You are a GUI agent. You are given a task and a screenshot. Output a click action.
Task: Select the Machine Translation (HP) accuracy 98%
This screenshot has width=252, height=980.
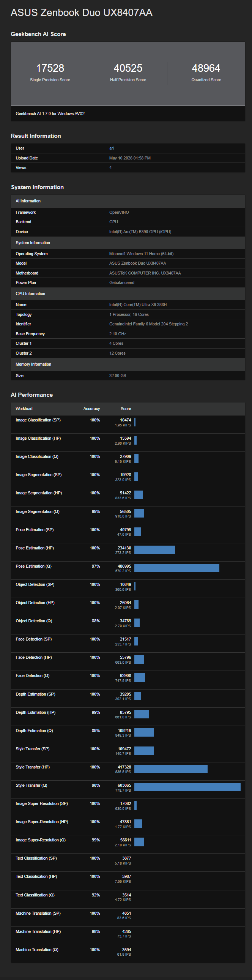click(96, 932)
